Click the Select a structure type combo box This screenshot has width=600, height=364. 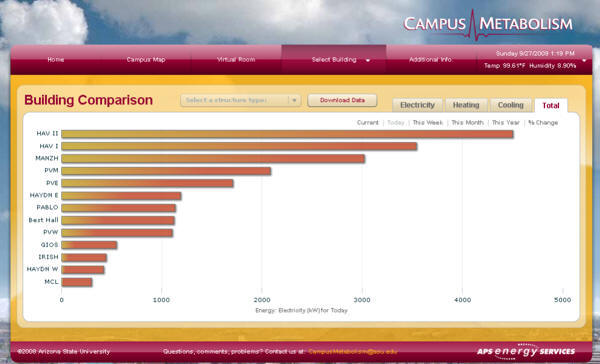click(240, 100)
